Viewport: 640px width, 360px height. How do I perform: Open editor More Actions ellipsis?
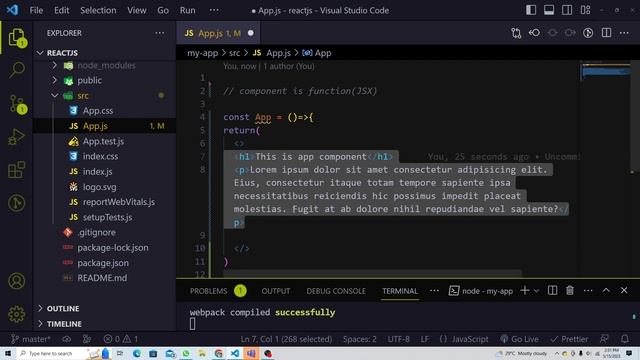coord(624,33)
